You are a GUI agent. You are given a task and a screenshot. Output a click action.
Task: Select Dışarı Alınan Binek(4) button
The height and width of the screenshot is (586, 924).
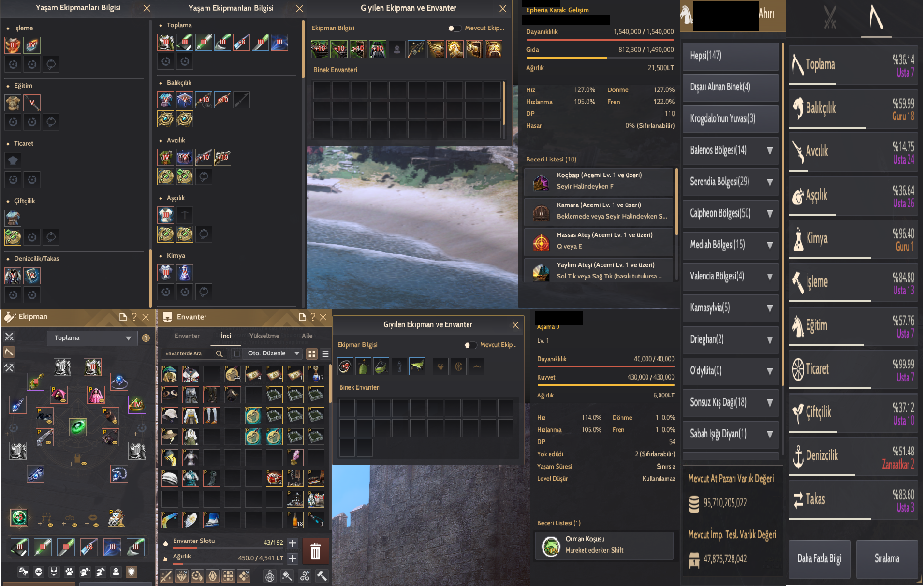pos(731,87)
